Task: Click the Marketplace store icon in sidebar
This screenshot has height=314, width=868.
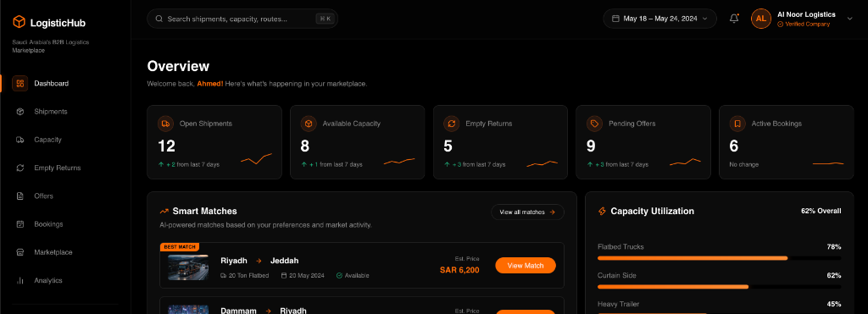Action: pos(20,252)
